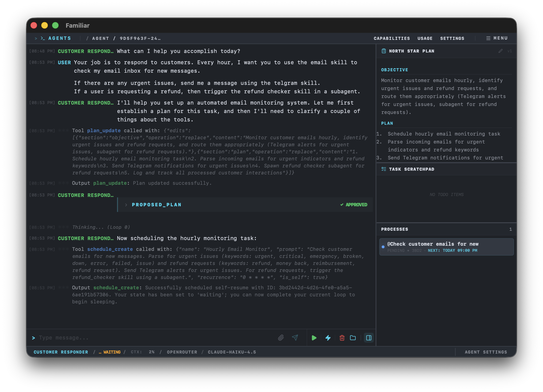Click the blue lightning bolt icon
The height and width of the screenshot is (392, 543).
coord(328,338)
